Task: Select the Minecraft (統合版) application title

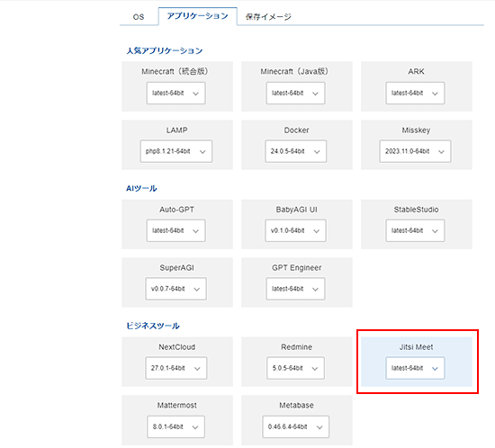Action: click(175, 72)
